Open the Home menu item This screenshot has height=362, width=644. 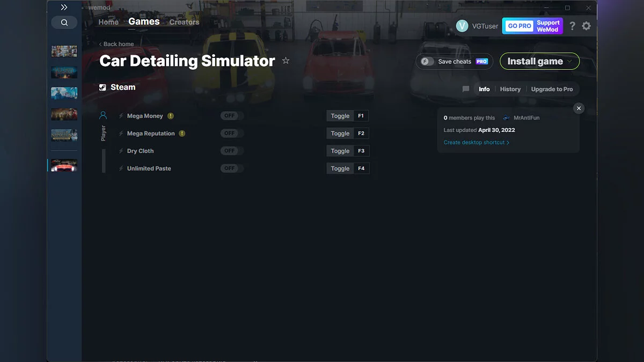pos(108,21)
